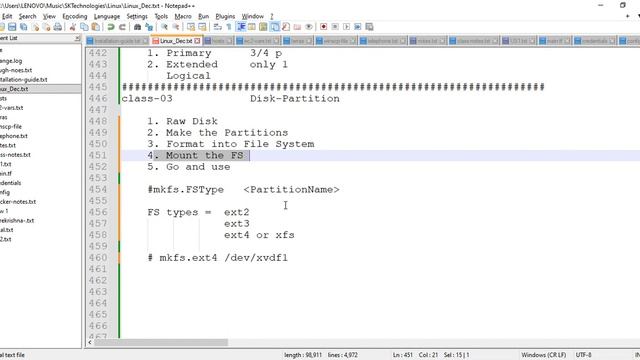The width and height of the screenshot is (640, 360).
Task: Toggle word wrap in the toolbar
Action: click(218, 27)
